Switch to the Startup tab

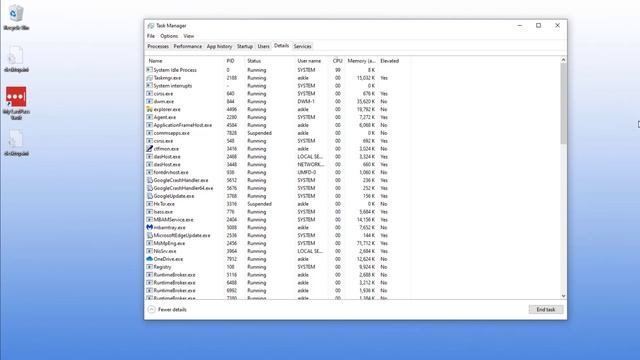(x=245, y=46)
